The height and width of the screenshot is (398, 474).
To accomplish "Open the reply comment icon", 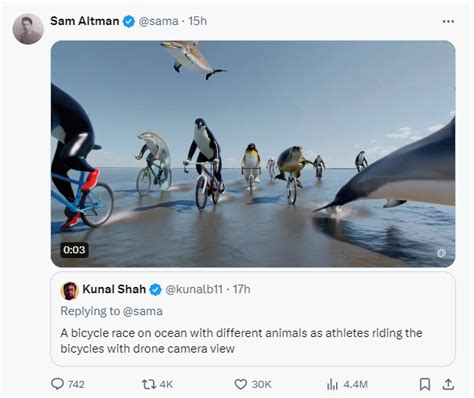I will tap(57, 384).
